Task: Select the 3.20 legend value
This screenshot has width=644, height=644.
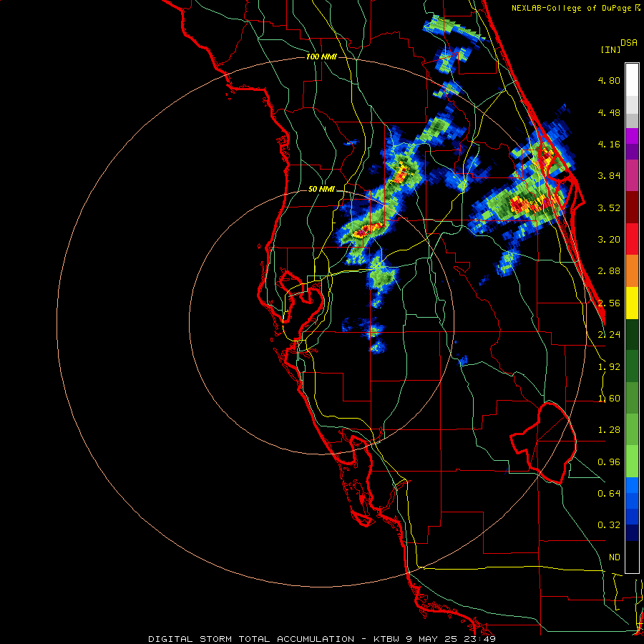Action: point(609,240)
